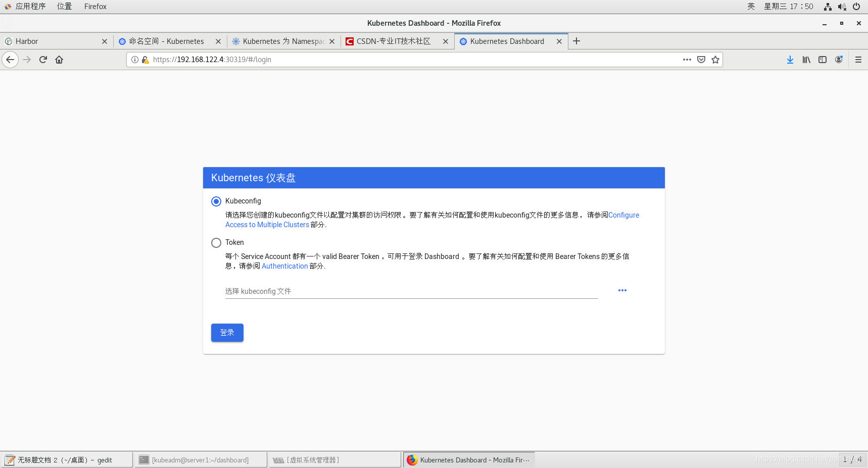Open the 应用程序 menu
This screenshot has width=868, height=468.
click(25, 7)
